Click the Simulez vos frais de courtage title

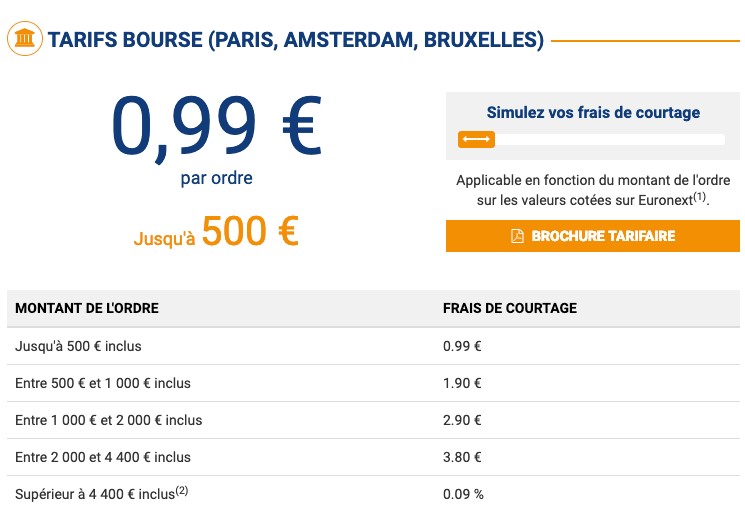point(593,113)
